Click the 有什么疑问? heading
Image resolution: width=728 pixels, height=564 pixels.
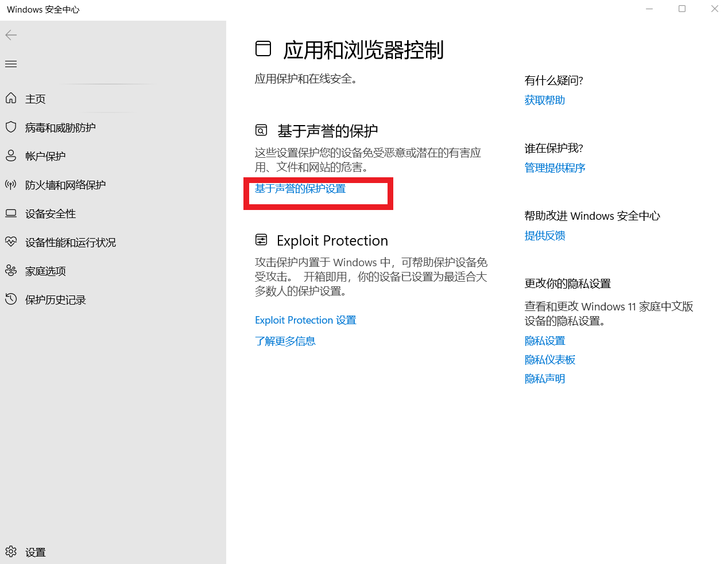click(x=554, y=80)
